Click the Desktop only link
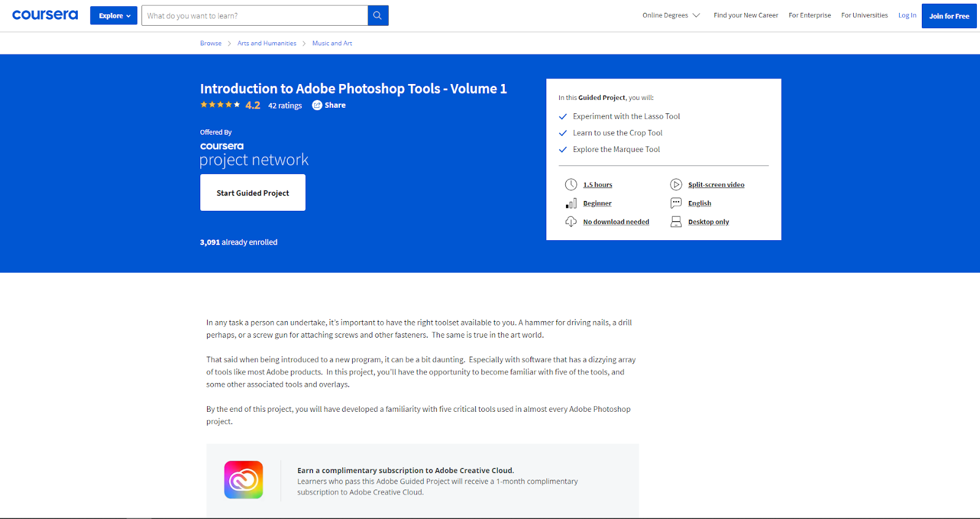 point(709,222)
